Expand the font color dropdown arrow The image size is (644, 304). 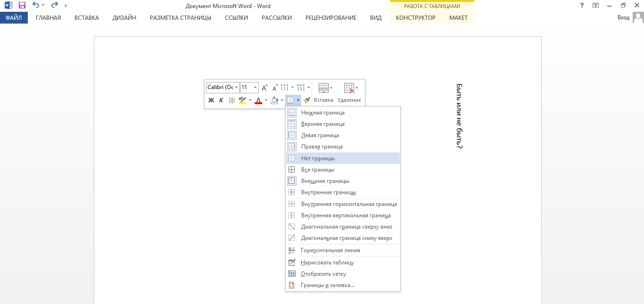266,100
